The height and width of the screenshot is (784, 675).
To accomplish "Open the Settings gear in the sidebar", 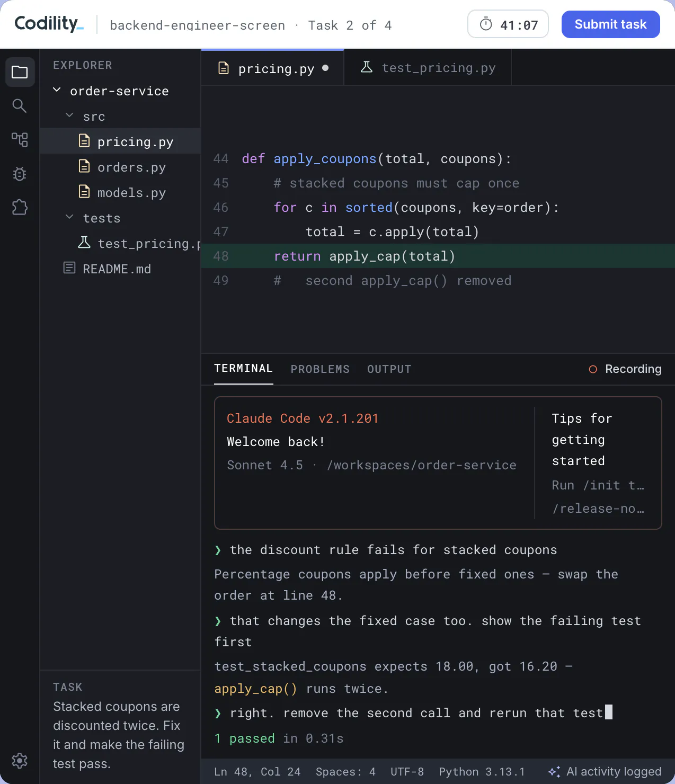I will point(20,761).
